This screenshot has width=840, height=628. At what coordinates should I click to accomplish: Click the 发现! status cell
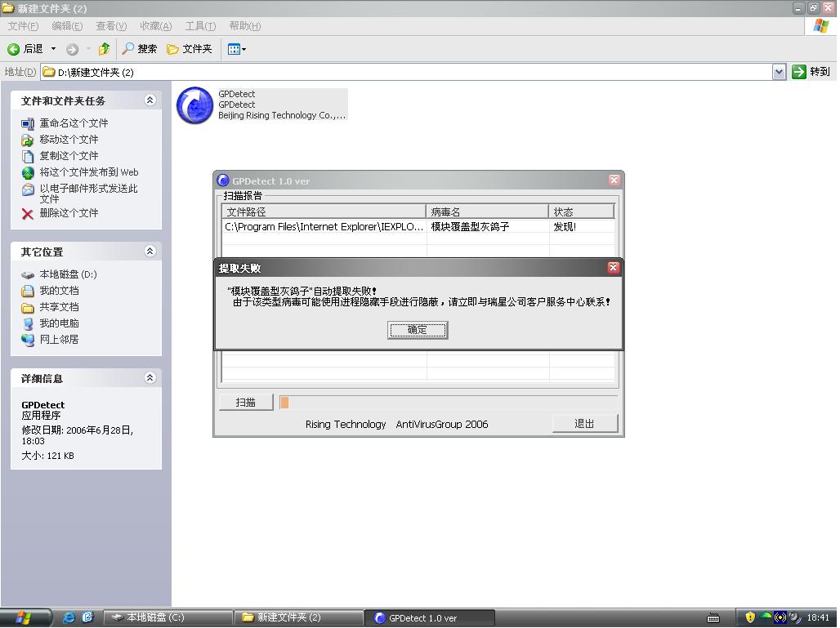click(565, 226)
